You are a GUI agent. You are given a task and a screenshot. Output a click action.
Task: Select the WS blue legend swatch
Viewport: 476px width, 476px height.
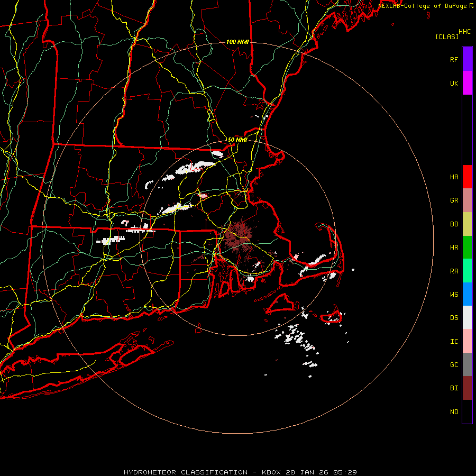tap(467, 294)
